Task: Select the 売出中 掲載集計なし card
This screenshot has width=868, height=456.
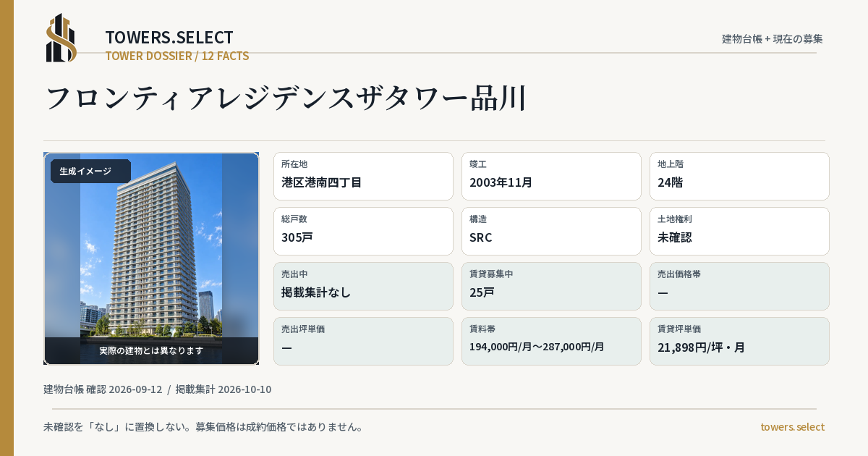Action: pos(363,286)
